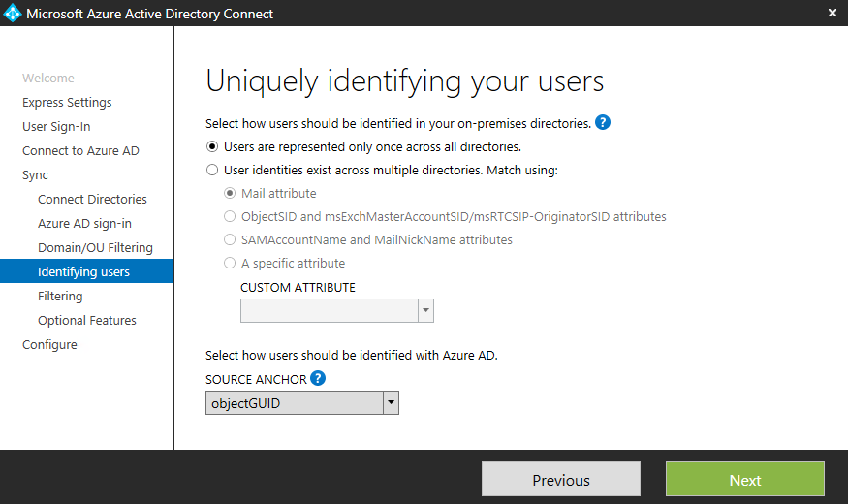Click inside the Custom Attribute field

329,310
